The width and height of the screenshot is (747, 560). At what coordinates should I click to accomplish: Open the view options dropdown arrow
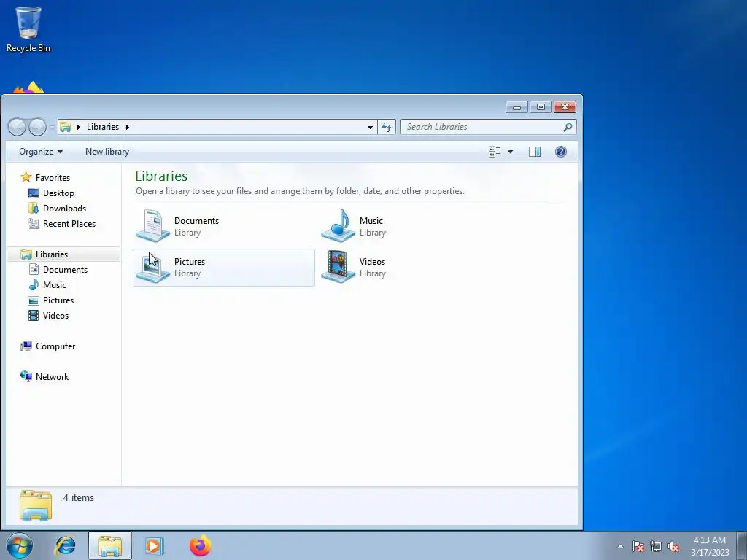[x=510, y=152]
